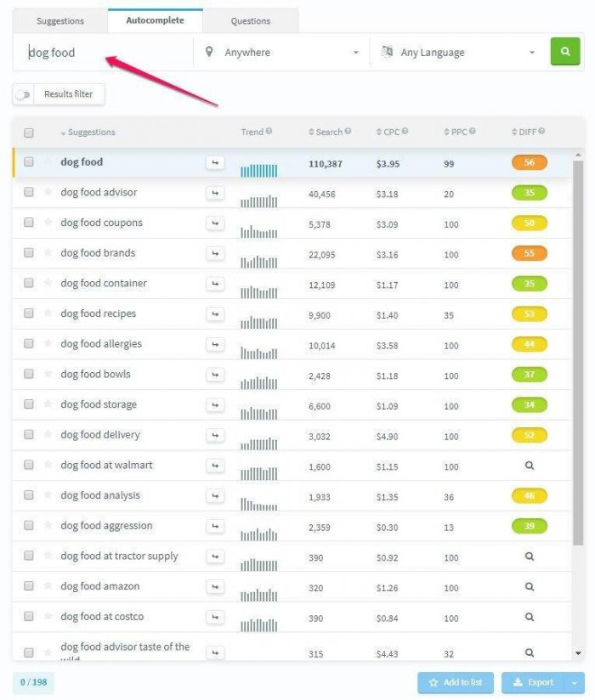
Task: Click the Add to list button
Action: pyautogui.click(x=456, y=683)
